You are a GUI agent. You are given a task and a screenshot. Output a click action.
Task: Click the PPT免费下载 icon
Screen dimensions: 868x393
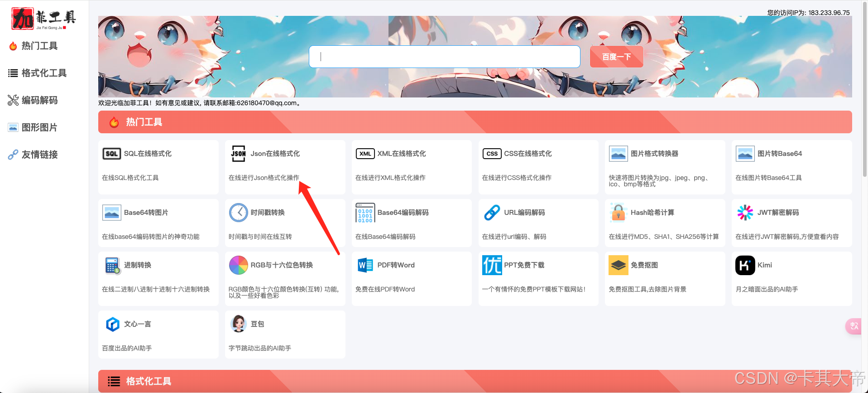click(x=492, y=265)
